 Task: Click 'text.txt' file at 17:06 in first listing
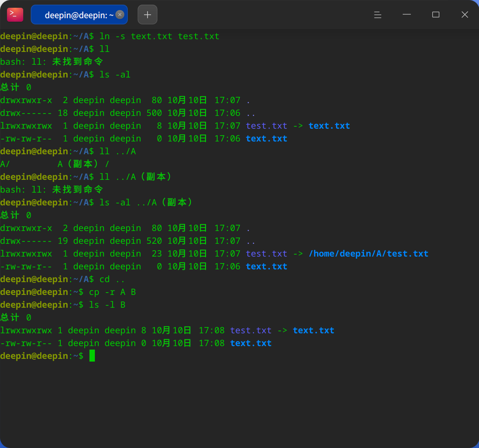coord(266,138)
